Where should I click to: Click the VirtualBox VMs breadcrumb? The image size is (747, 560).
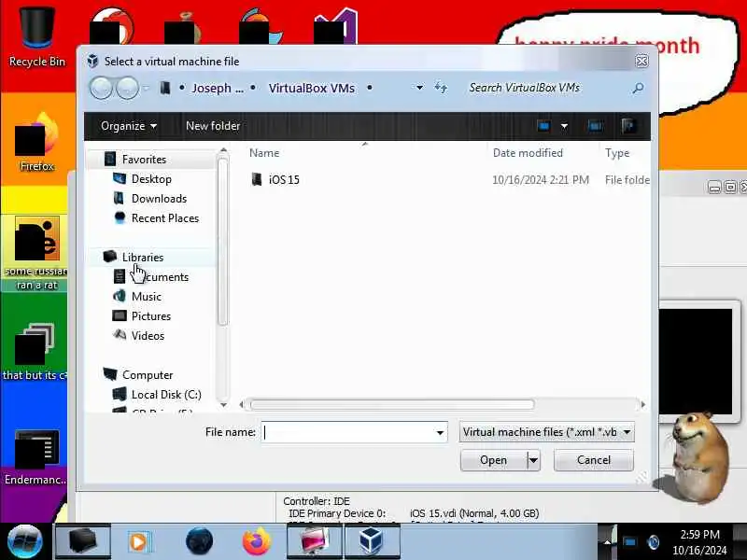pos(312,88)
